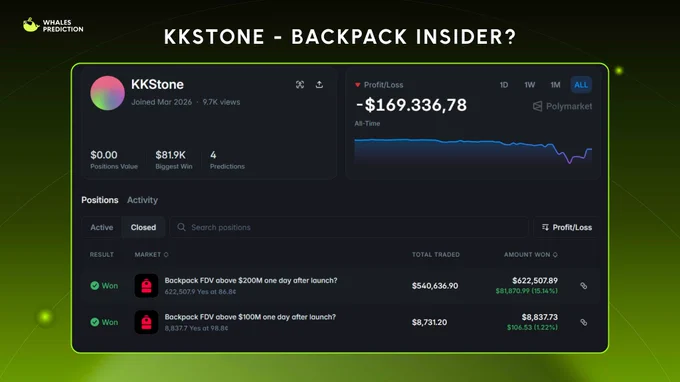The width and height of the screenshot is (680, 382).
Task: Copy link icon on the $100M row
Action: point(584,322)
